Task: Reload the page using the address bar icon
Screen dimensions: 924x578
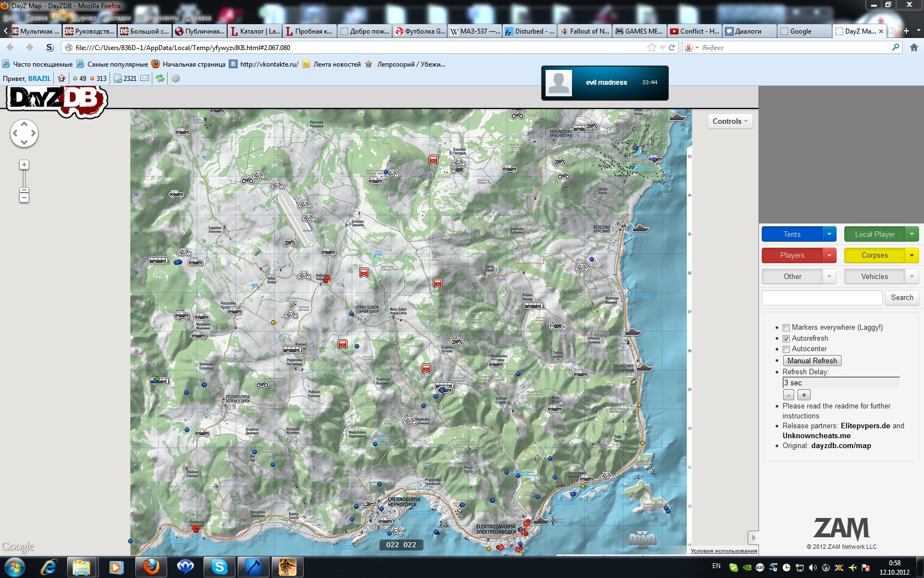Action: 672,47
